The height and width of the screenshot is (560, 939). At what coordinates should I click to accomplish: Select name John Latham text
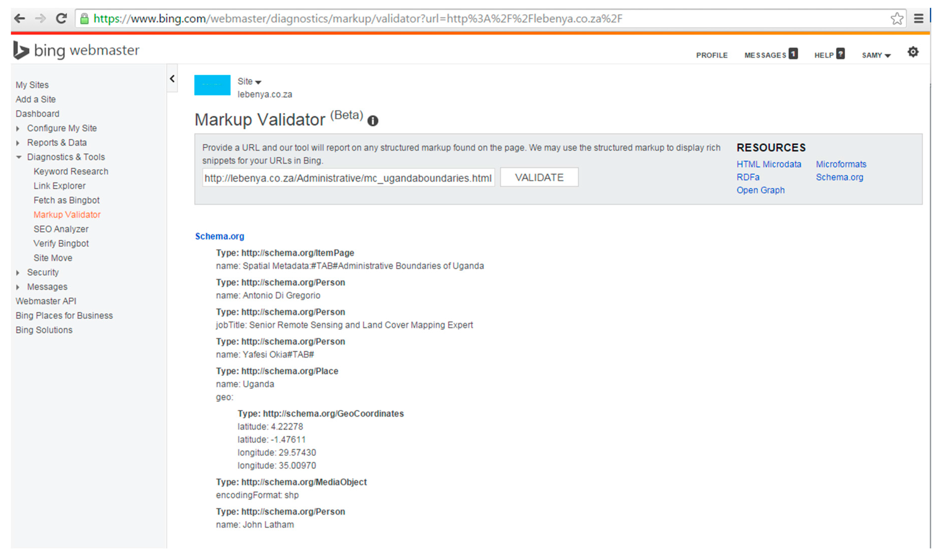point(255,525)
